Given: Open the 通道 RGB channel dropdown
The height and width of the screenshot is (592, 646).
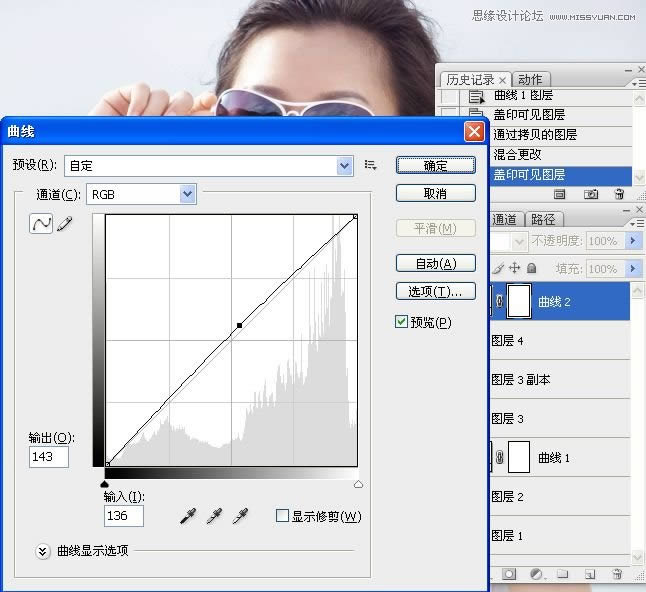Looking at the screenshot, I should click(187, 194).
